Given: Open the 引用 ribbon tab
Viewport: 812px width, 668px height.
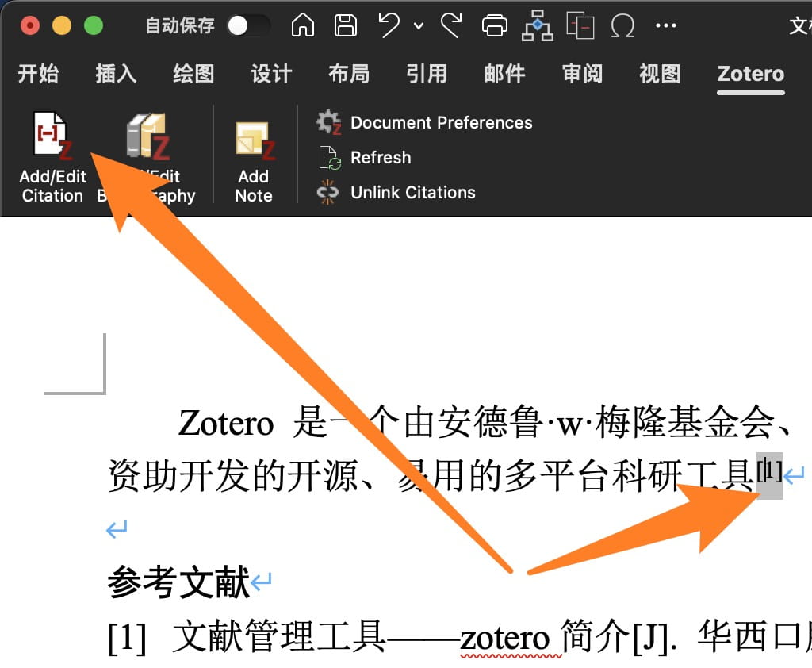Looking at the screenshot, I should click(427, 75).
